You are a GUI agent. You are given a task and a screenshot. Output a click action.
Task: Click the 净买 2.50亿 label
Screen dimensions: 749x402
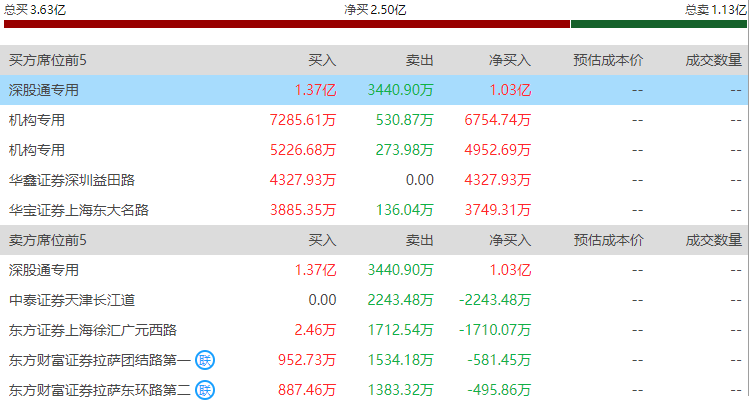pos(375,10)
